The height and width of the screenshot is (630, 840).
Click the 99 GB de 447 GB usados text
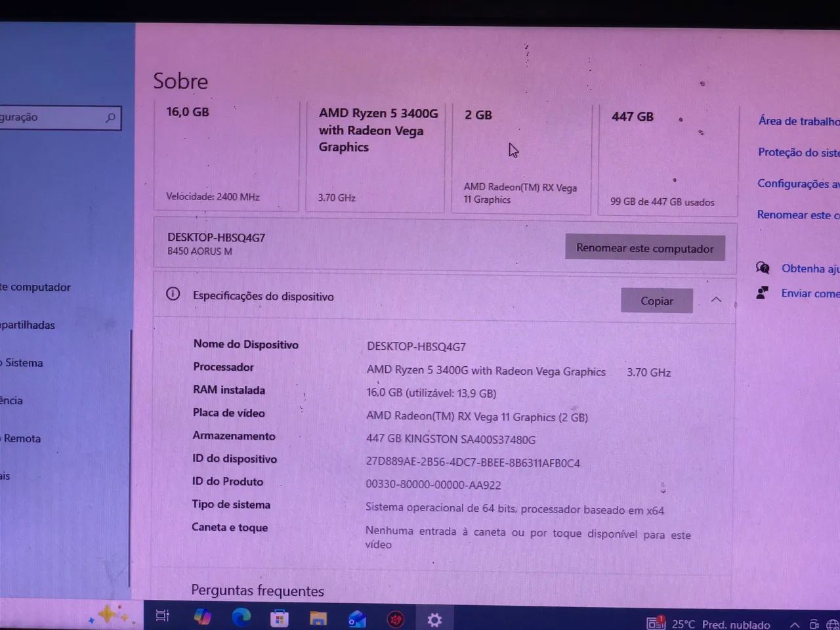point(662,201)
